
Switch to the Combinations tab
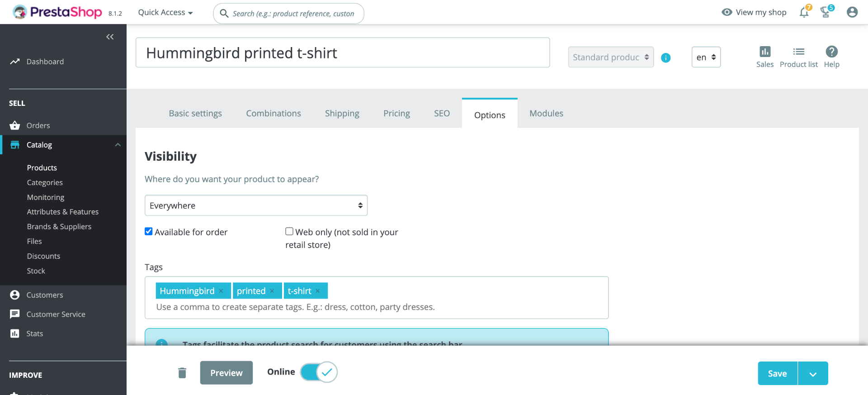coord(274,114)
